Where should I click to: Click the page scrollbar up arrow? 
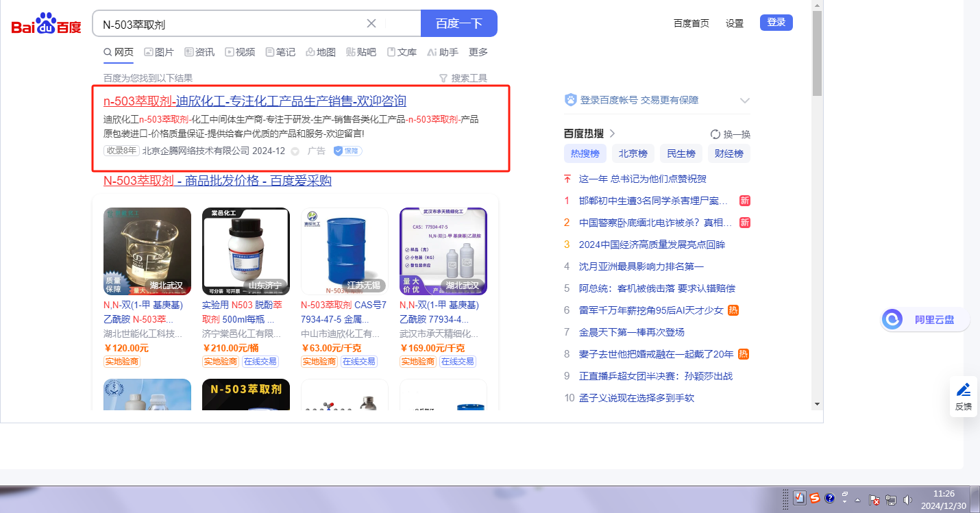(x=817, y=5)
